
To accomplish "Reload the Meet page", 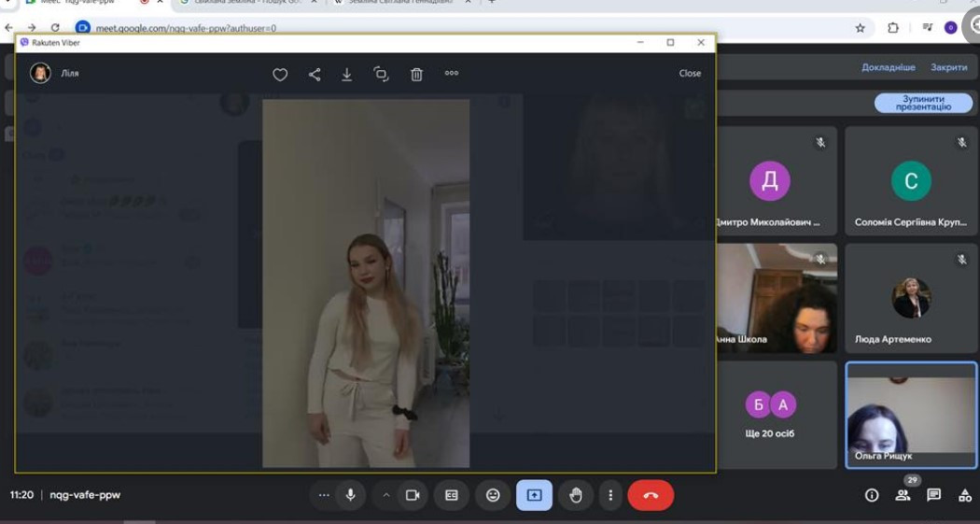I will click(x=55, y=27).
